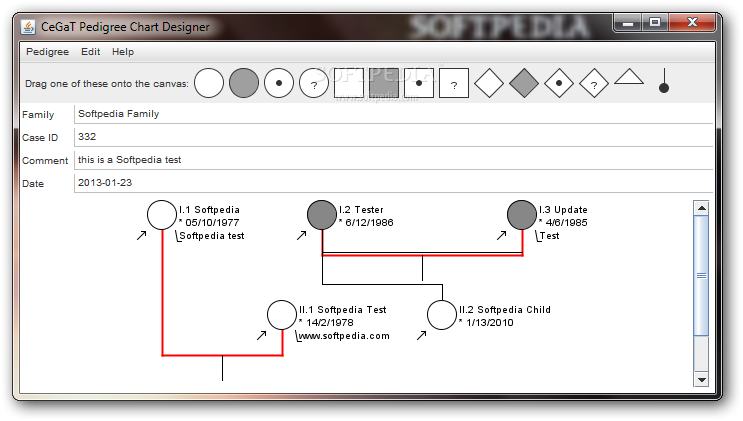The height and width of the screenshot is (421, 743).
Task: Open the Edit menu
Action: 90,52
